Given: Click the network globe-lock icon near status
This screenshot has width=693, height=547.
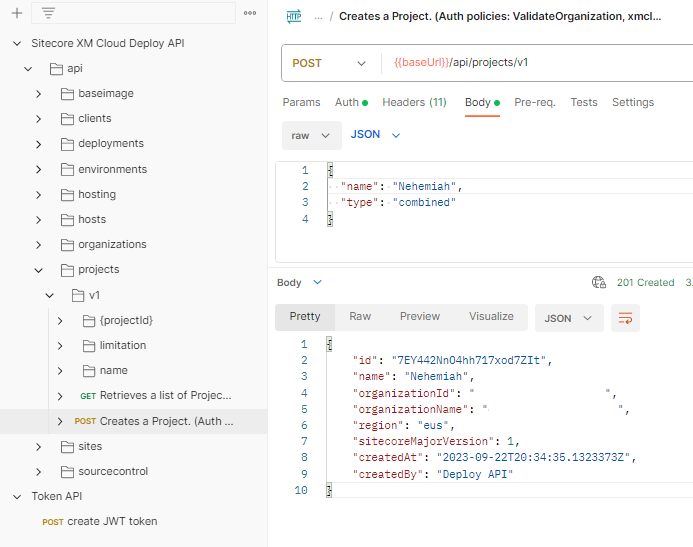Looking at the screenshot, I should pyautogui.click(x=599, y=282).
